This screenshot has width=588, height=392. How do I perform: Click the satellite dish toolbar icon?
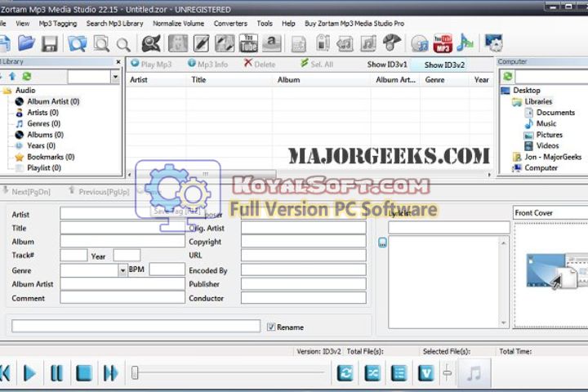pos(151,43)
